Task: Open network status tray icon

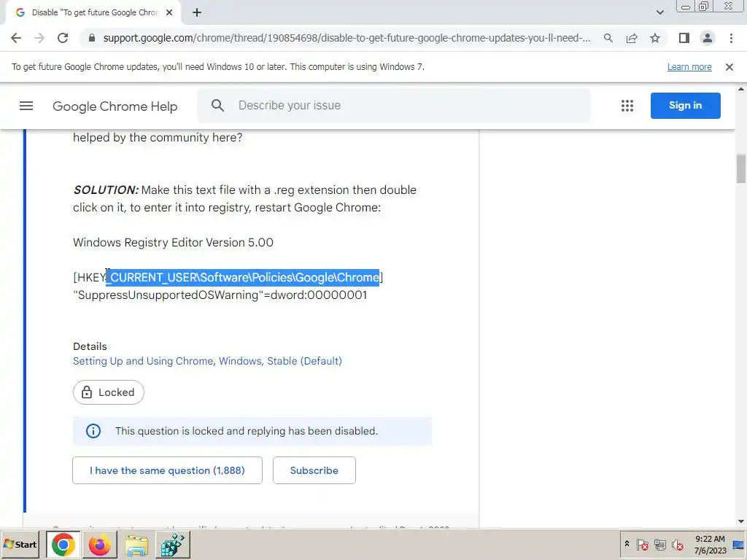Action: [x=659, y=544]
